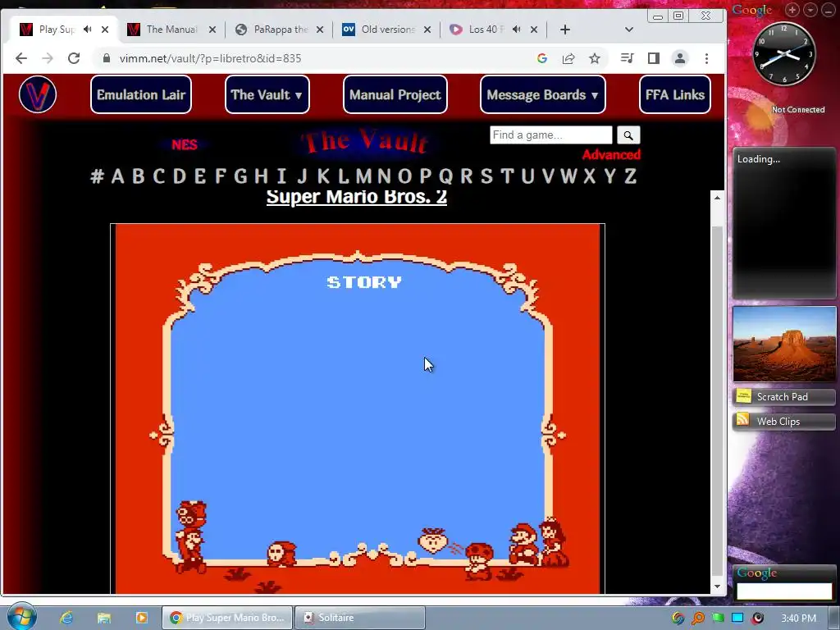The image size is (840, 630).
Task: Close the PaRappa tab
Action: [320, 30]
